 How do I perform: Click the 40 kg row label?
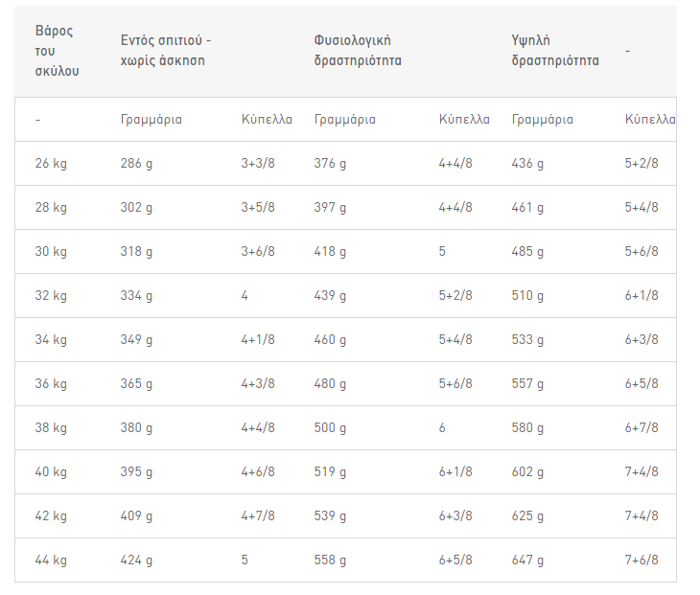(x=51, y=472)
